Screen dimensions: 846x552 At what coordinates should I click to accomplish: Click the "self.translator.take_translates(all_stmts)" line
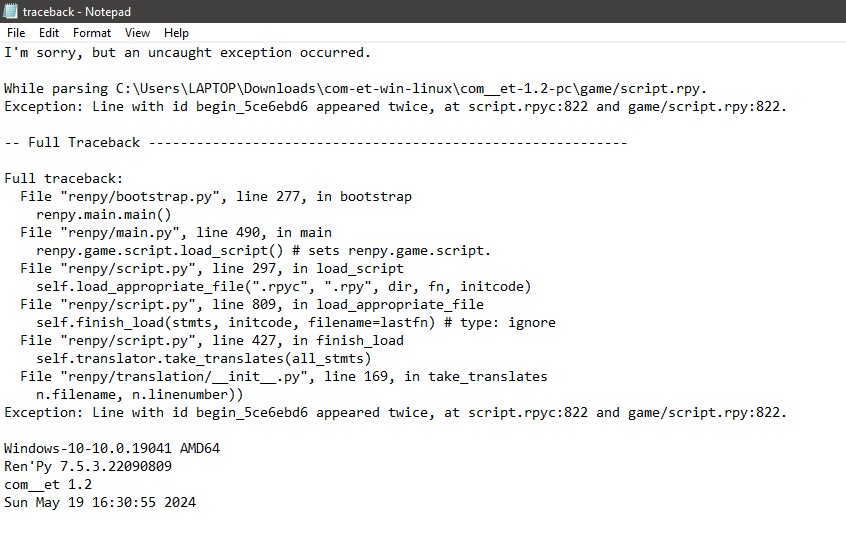pos(203,359)
